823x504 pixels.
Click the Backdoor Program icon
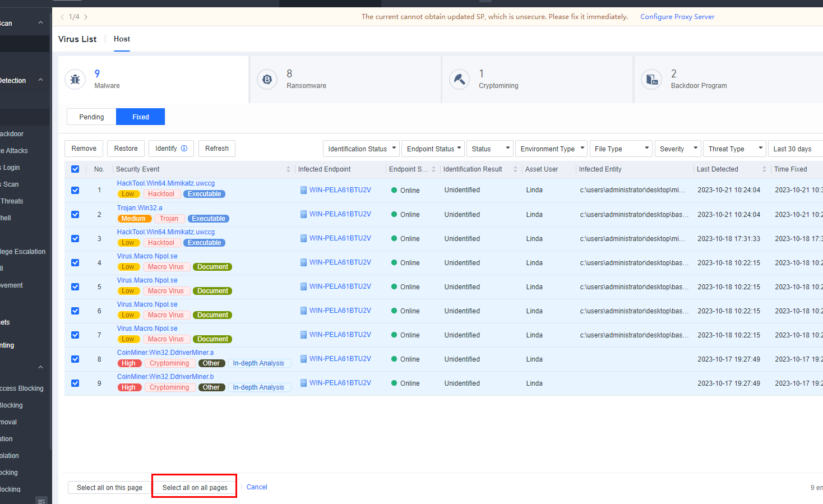tap(651, 80)
